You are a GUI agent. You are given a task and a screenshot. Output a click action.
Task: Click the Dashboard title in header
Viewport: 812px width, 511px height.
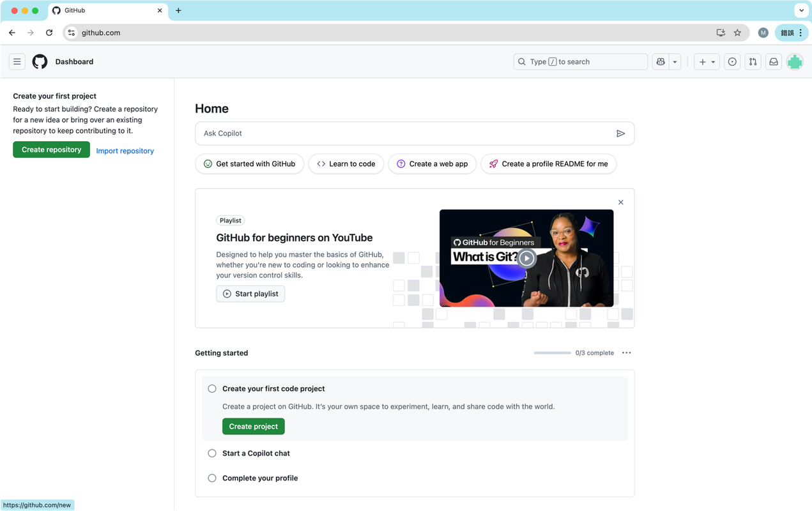pyautogui.click(x=74, y=62)
